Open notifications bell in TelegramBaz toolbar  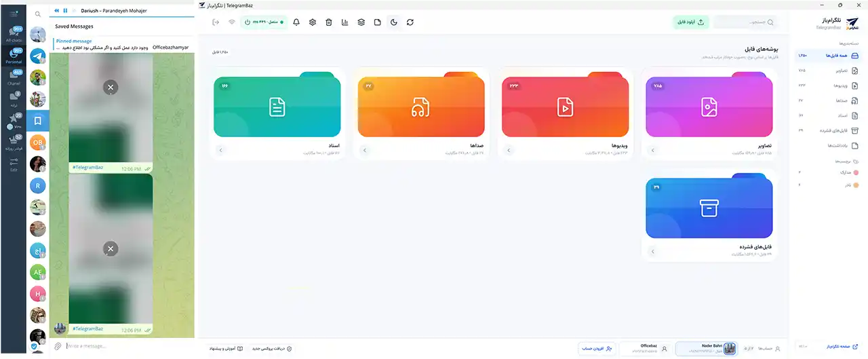[x=296, y=22]
